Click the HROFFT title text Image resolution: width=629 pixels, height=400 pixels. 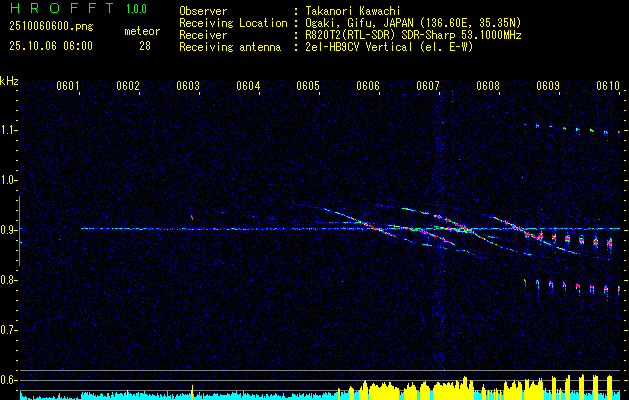tap(62, 8)
